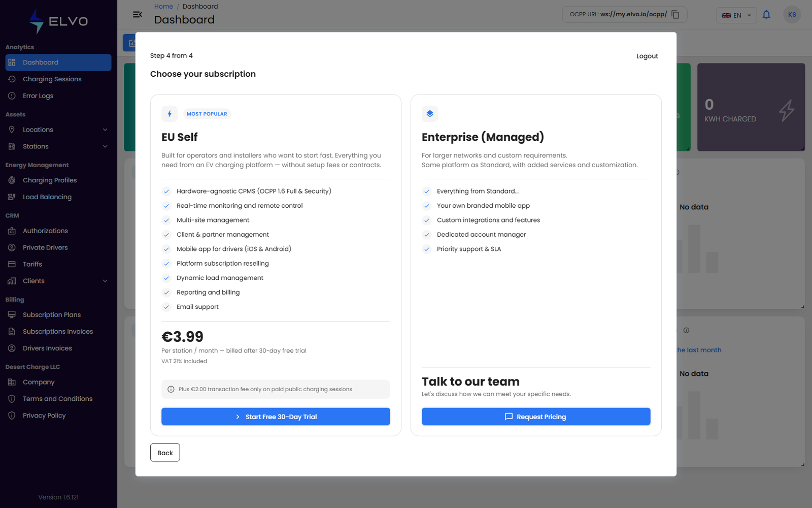The width and height of the screenshot is (812, 508).
Task: Click the Charging Profiles icon
Action: coord(12,180)
